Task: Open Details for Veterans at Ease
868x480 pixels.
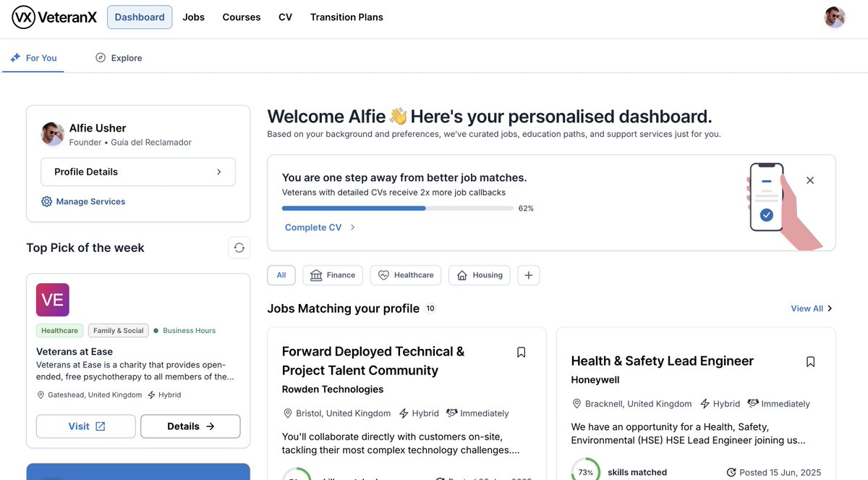Action: pyautogui.click(x=190, y=426)
